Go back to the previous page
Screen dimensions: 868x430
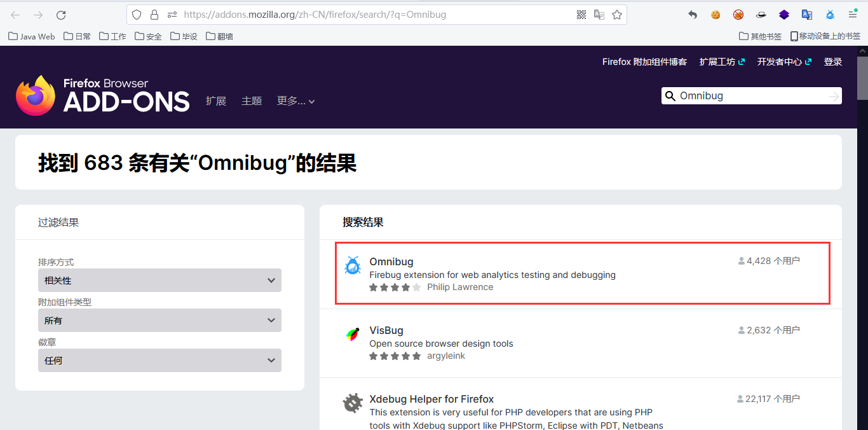(x=15, y=15)
